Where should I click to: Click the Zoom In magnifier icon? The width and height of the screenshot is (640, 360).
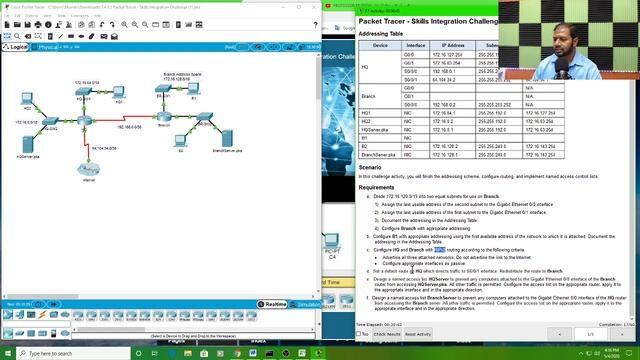coord(124,25)
